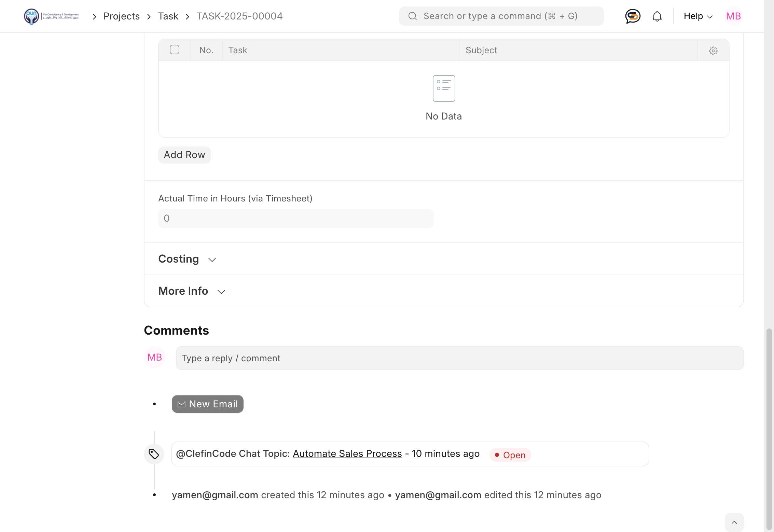
Task: Click the reply / comment input field
Action: point(459,358)
